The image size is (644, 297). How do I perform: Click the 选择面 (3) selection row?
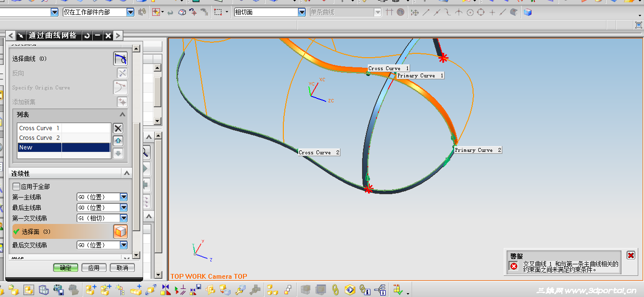(x=70, y=232)
